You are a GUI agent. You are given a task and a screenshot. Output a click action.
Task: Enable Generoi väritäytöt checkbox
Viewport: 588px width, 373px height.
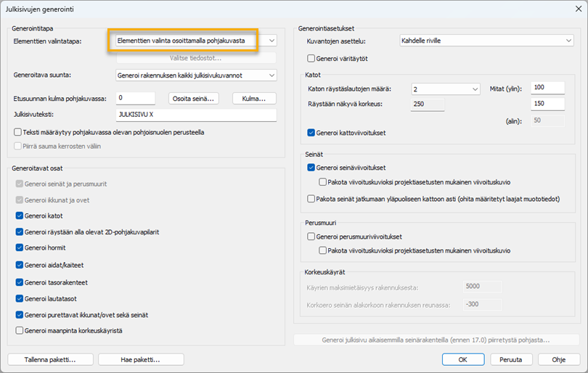click(311, 58)
